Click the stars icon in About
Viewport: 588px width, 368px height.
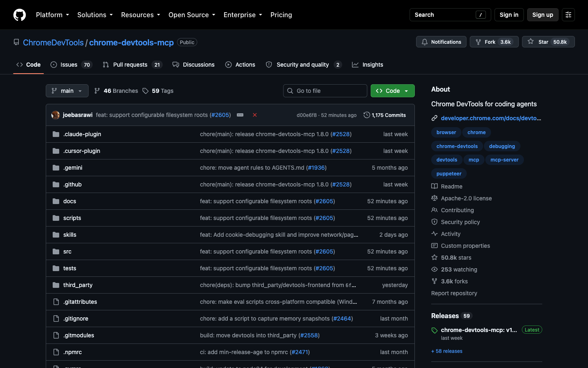pos(434,258)
